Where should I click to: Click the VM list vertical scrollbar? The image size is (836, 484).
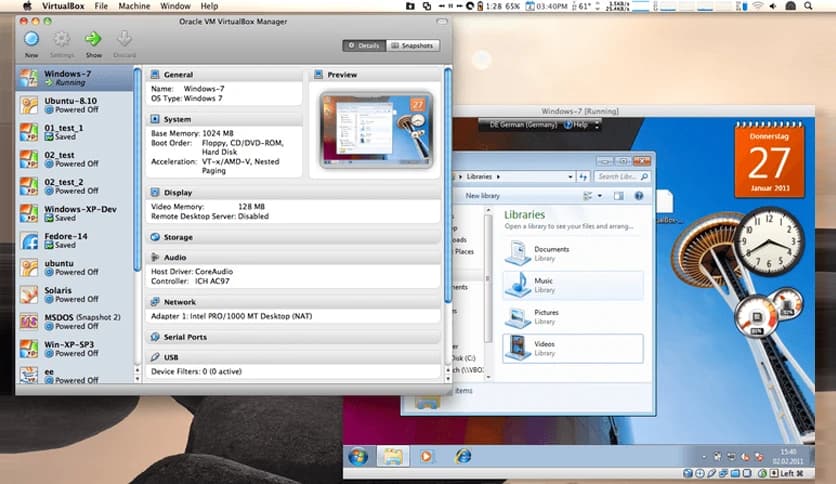point(138,168)
